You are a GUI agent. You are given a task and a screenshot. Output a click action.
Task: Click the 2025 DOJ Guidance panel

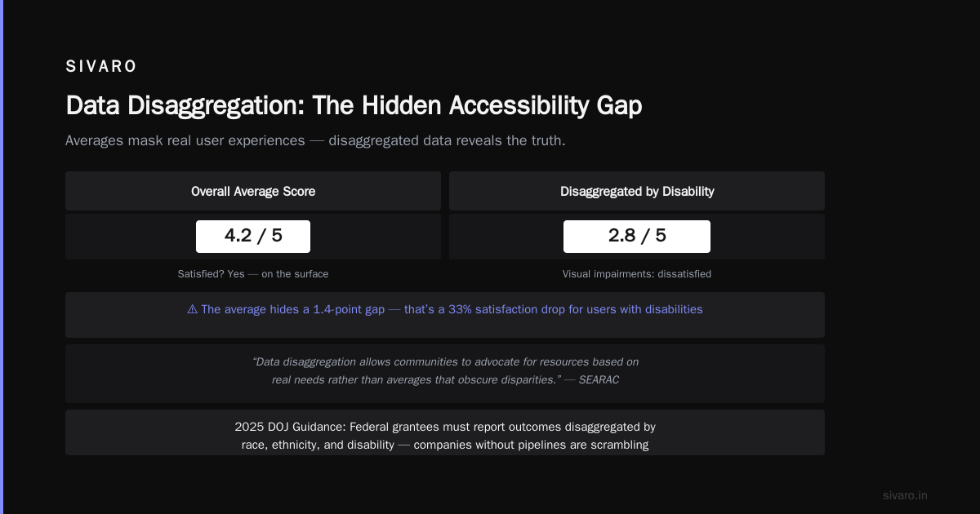click(445, 432)
